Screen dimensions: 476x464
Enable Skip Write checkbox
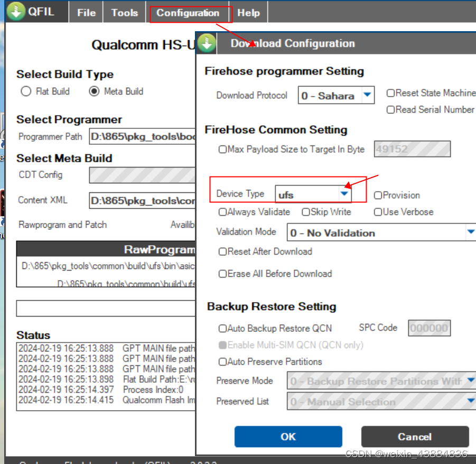coord(306,212)
